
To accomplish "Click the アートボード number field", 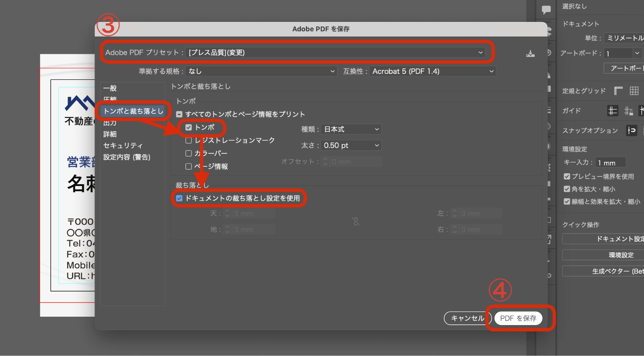I will [619, 54].
